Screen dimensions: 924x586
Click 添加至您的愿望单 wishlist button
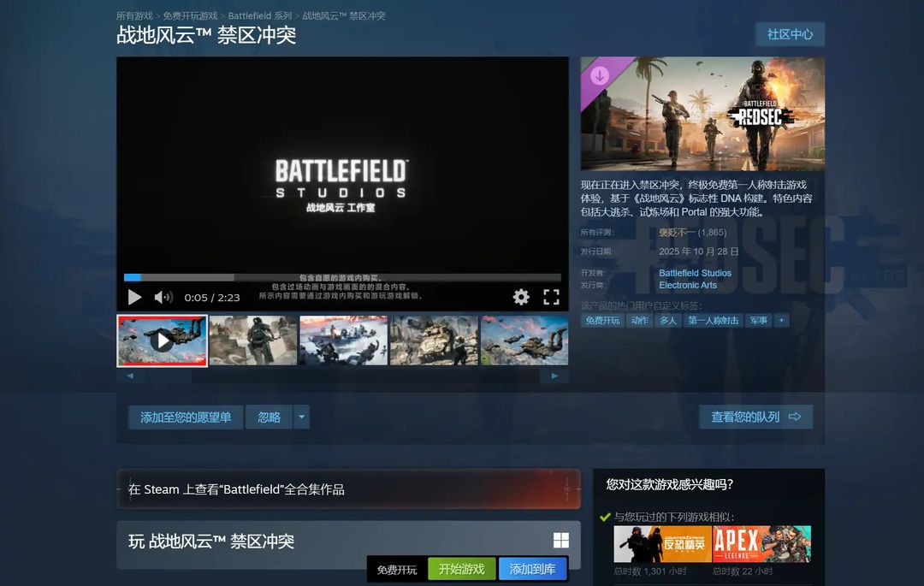[x=186, y=417]
